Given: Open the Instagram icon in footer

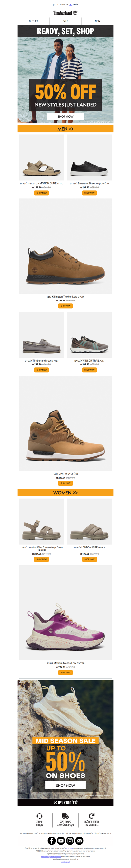Looking at the screenshot, I should (x=70, y=840).
